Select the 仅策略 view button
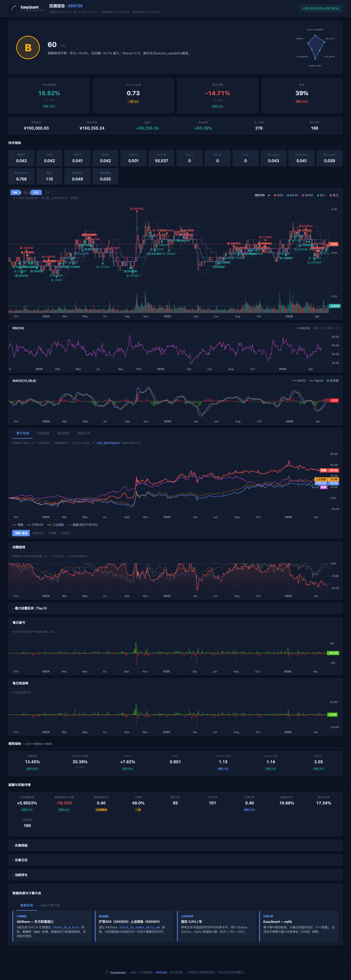The width and height of the screenshot is (351, 980). pyautogui.click(x=52, y=533)
